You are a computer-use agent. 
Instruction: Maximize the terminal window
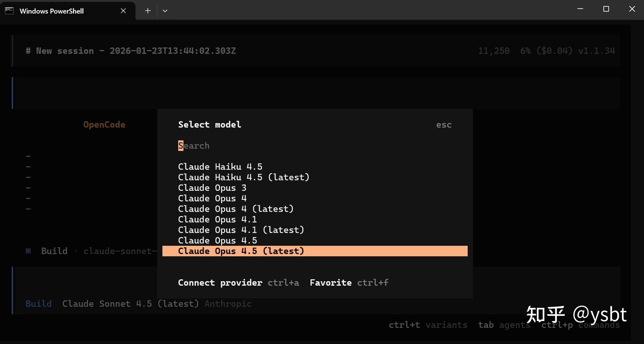pos(606,9)
